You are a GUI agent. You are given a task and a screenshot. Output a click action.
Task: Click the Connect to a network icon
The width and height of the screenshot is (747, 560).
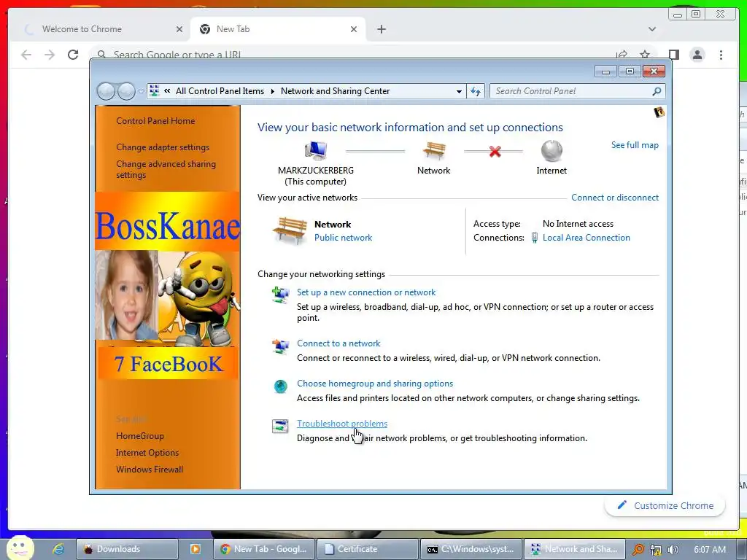(280, 346)
